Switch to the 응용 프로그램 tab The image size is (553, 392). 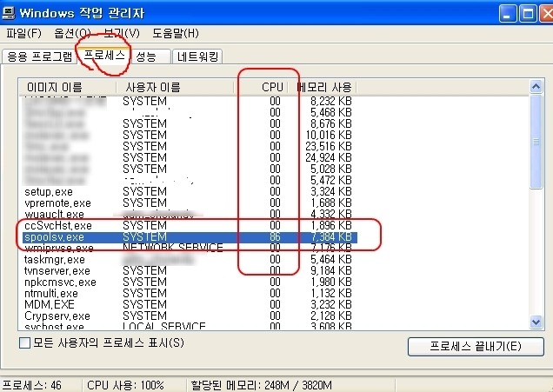pos(39,57)
